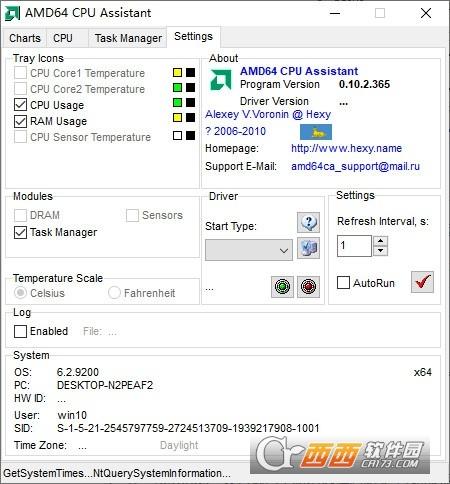
Task: Click the AMD app icon in title bar
Action: point(12,13)
